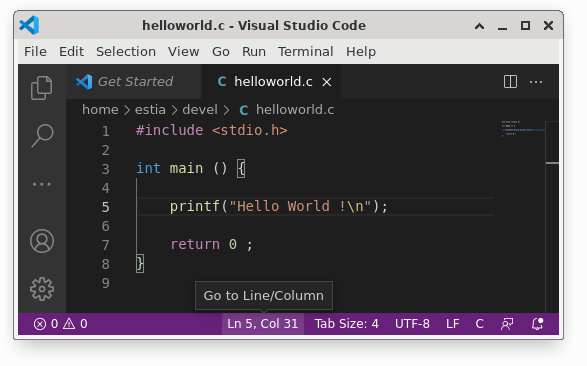Switch to the Get Started tab
This screenshot has height=366, width=587.
[x=134, y=82]
